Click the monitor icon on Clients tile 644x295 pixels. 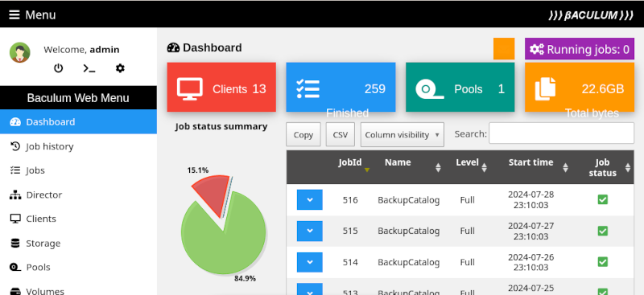point(190,88)
